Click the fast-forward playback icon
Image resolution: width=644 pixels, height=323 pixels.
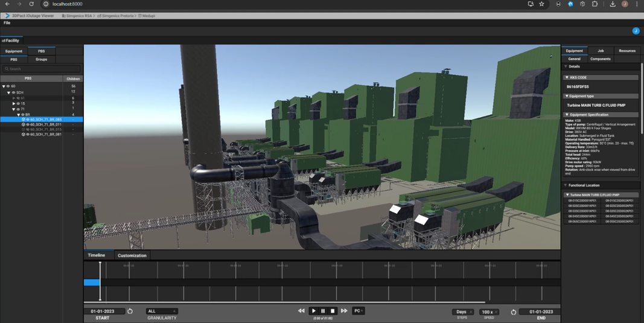[344, 311]
